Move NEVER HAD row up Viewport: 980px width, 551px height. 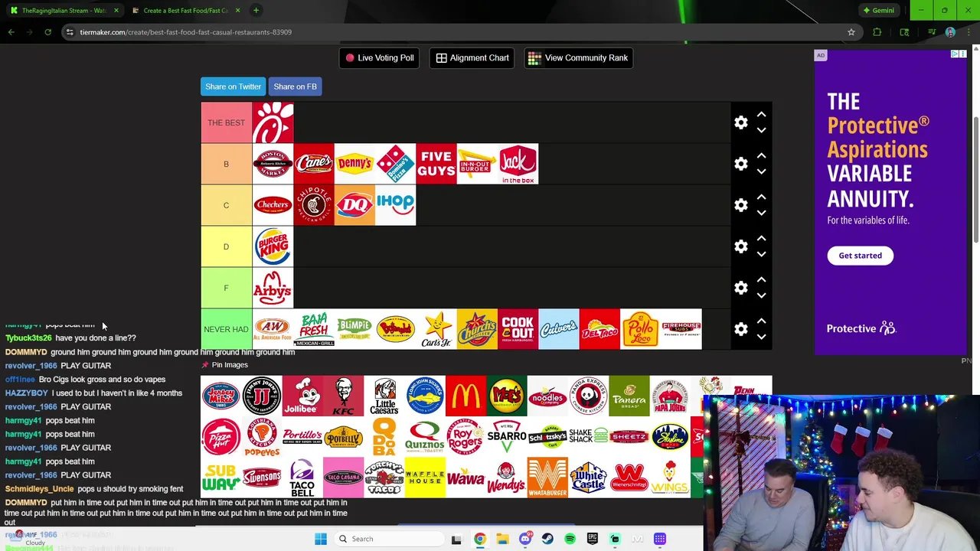(761, 321)
